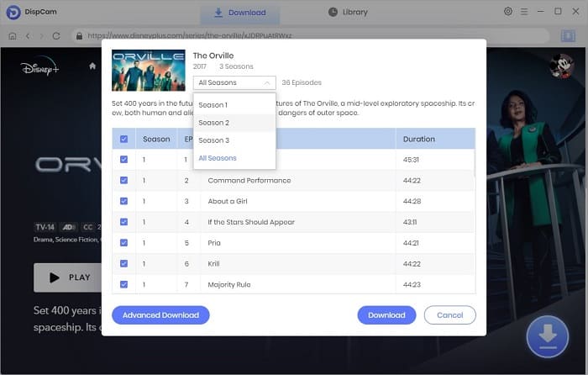Switch to the Library tab
Screen dimensions: 588x375
click(x=348, y=12)
